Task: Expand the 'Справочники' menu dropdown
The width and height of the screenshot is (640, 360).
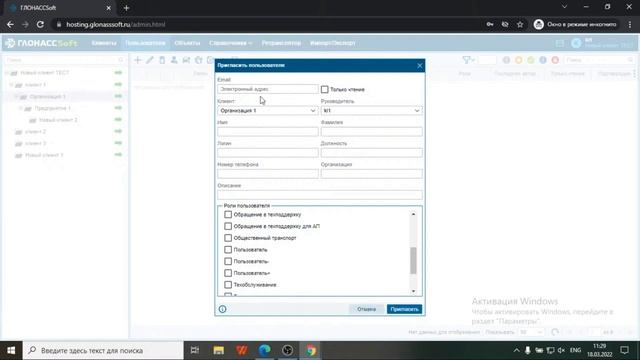Action: 230,43
